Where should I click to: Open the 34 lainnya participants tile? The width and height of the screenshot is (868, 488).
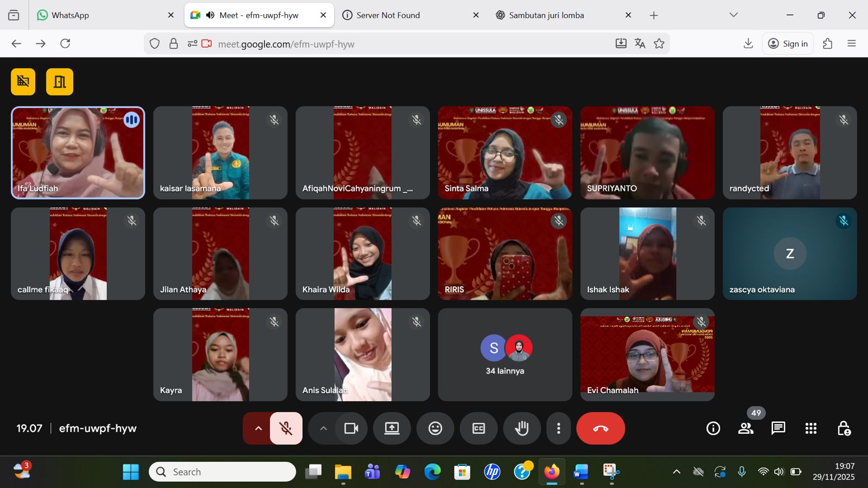coord(505,355)
